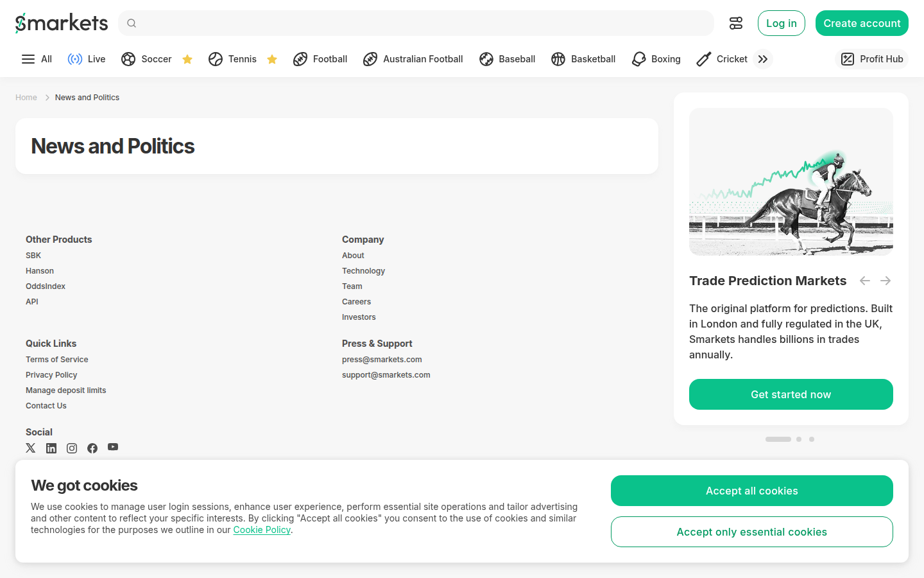Accept all cookies
This screenshot has height=578, width=924.
[x=752, y=491]
